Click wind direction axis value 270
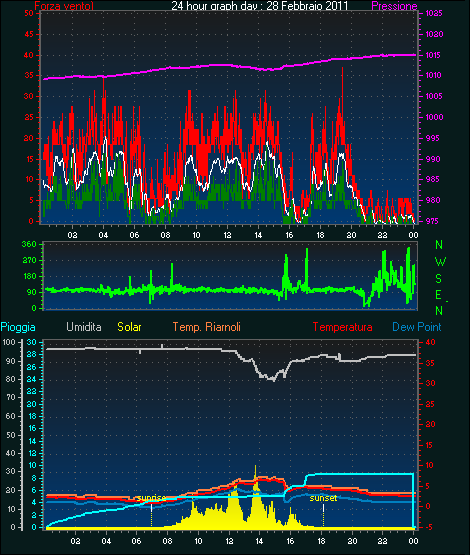The width and height of the screenshot is (470, 555). coord(29,260)
